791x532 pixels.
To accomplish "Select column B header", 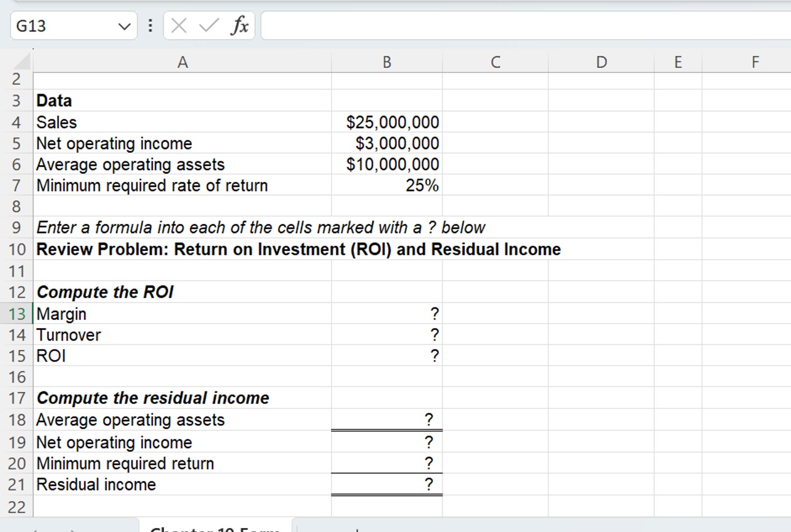I will pyautogui.click(x=387, y=62).
